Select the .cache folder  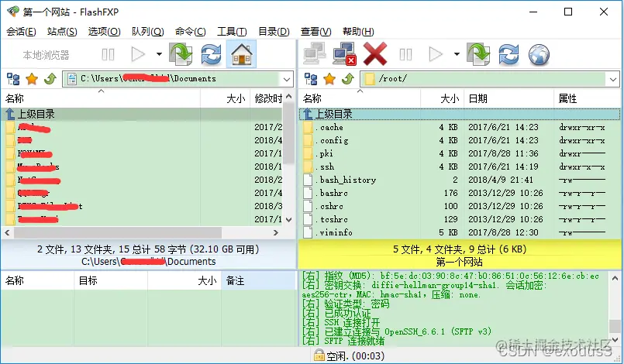460,127
